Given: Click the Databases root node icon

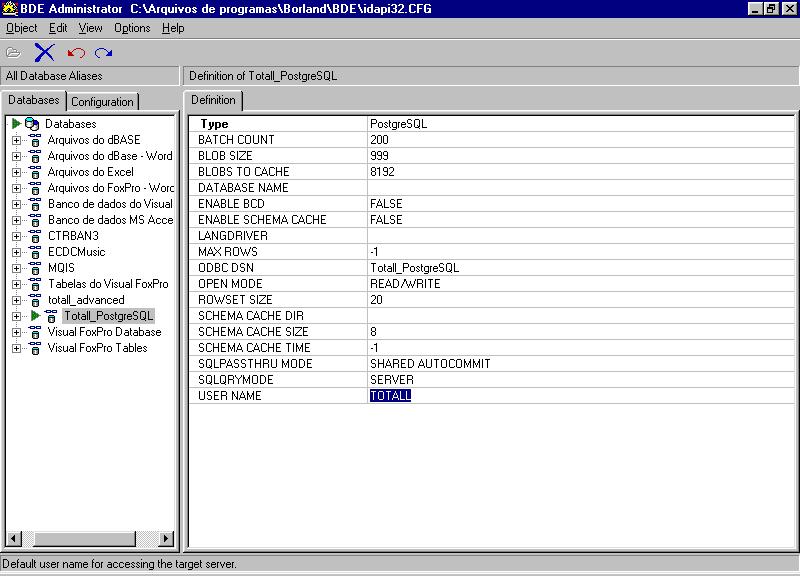Looking at the screenshot, I should pos(32,123).
